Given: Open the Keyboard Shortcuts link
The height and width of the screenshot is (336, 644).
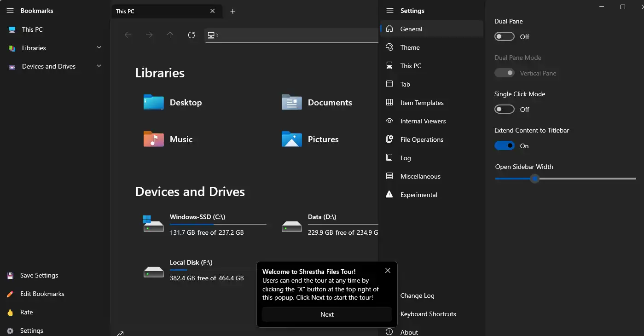Looking at the screenshot, I should click(428, 314).
